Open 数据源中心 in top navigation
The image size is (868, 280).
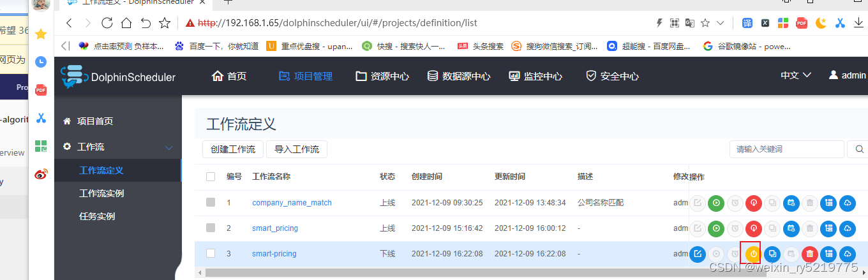pyautogui.click(x=459, y=76)
